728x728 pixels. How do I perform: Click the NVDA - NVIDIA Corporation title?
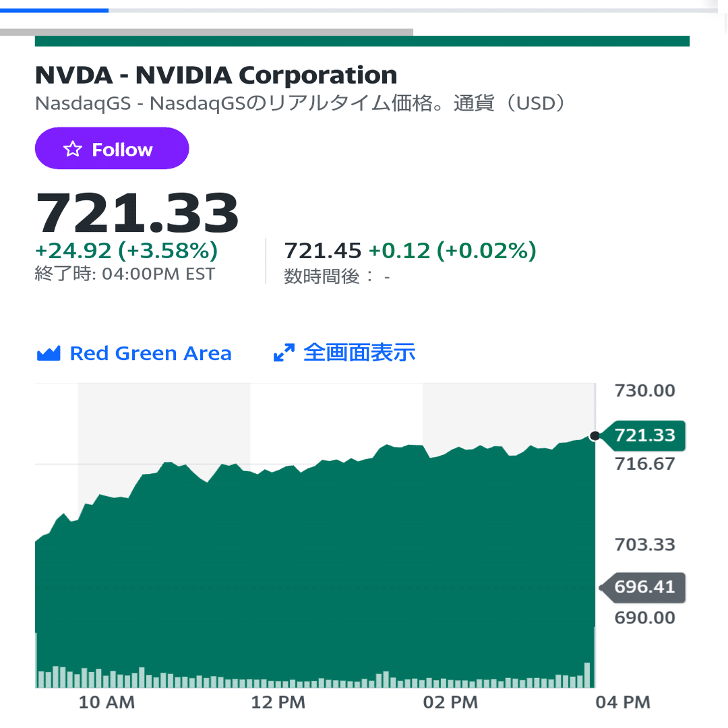(x=216, y=75)
